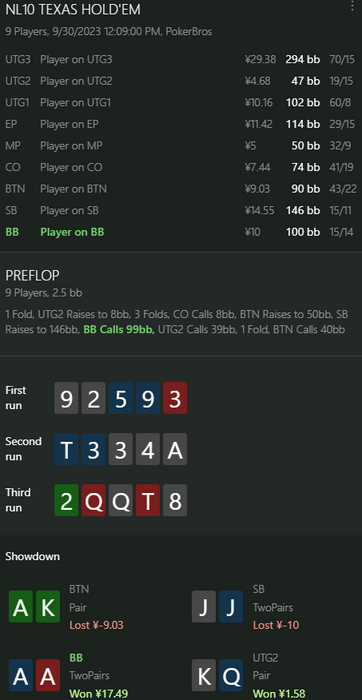
Task: Open the three-dot options menu
Action: 355,6
